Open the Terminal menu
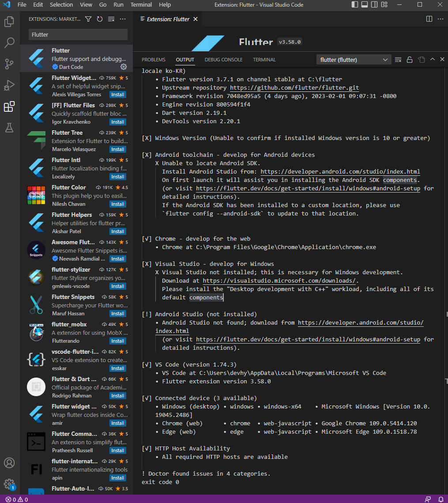The height and width of the screenshot is (503, 448). (x=141, y=5)
